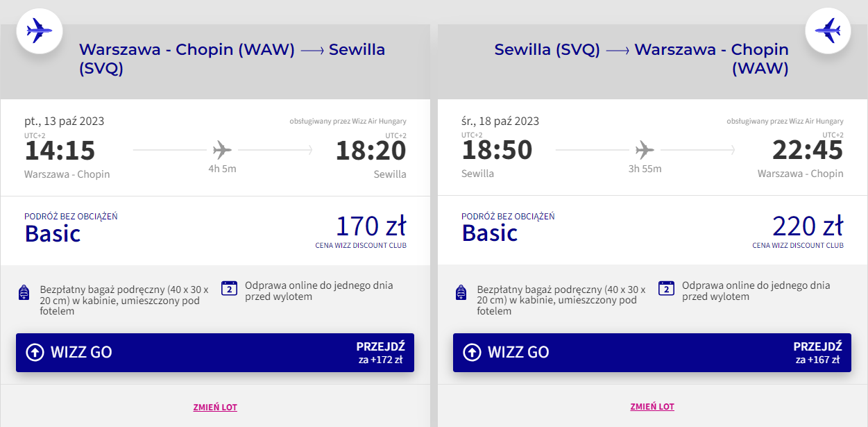Screen dimensions: 868x427
Task: Click the backpack icon in return flight card
Action: click(x=461, y=293)
